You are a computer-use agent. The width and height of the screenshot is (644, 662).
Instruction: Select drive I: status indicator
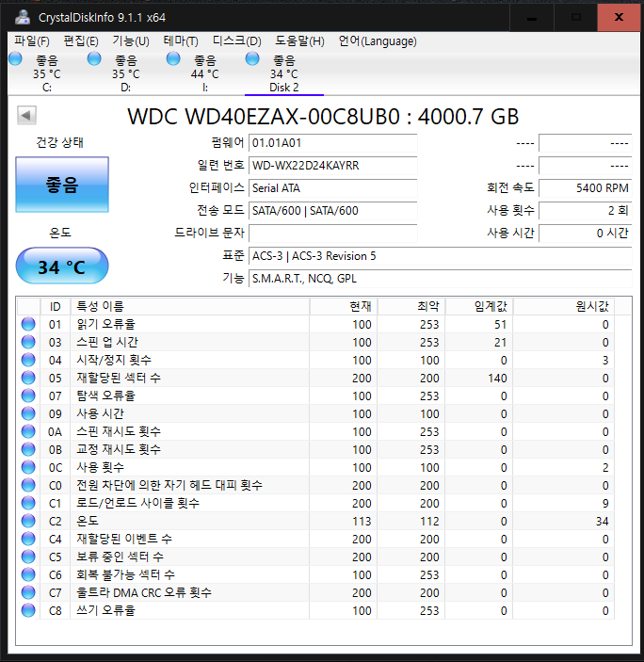coord(173,58)
